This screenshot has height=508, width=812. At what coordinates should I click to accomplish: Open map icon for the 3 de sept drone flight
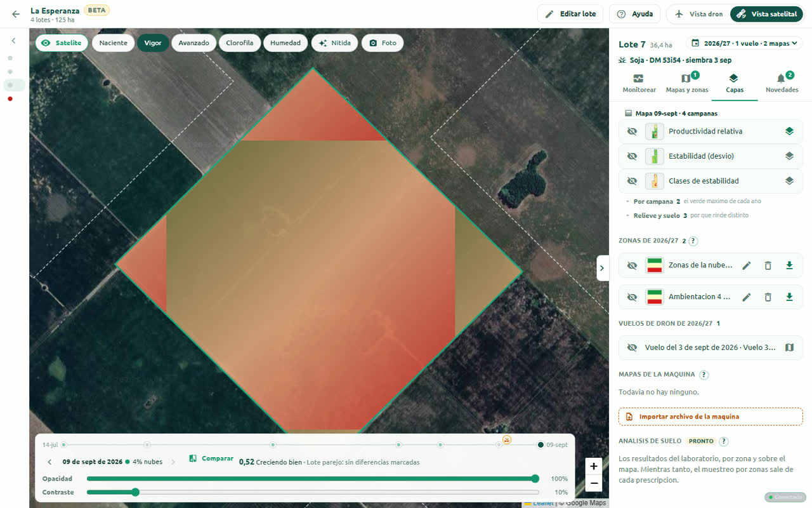pos(789,348)
